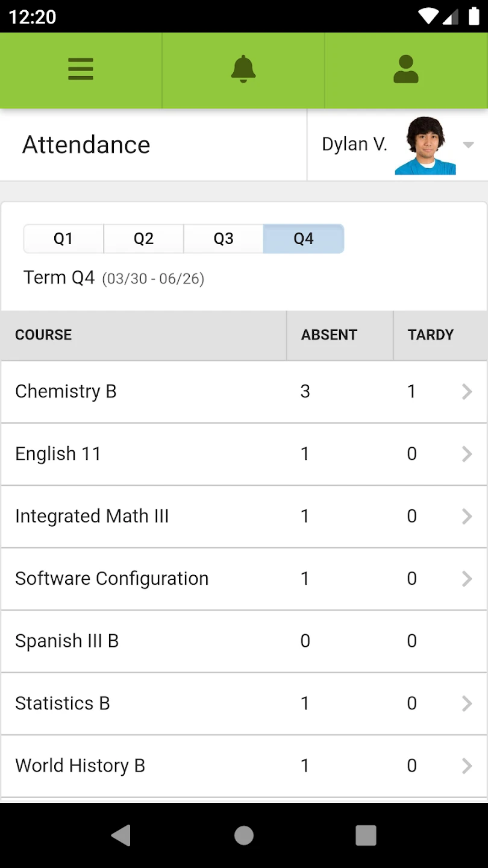Expand Integrated Math III row chevron
Screen dimensions: 488x868
(466, 517)
